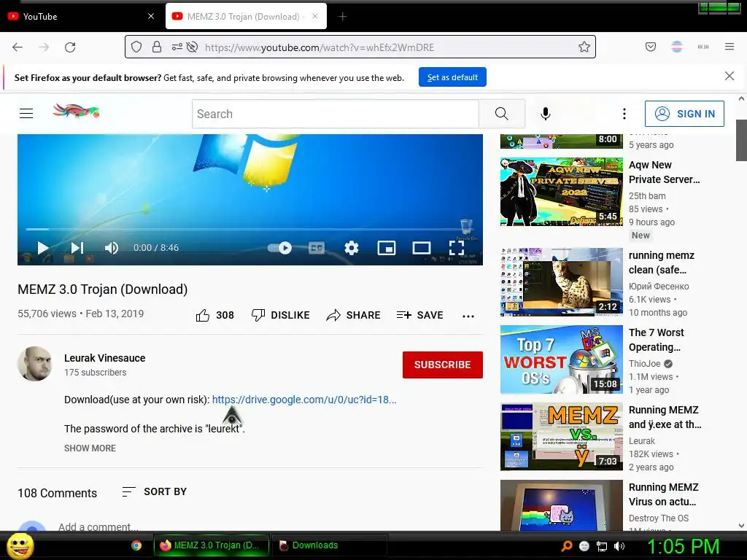Click the tray speaker volume icon
Image resolution: width=747 pixels, height=560 pixels.
619,546
